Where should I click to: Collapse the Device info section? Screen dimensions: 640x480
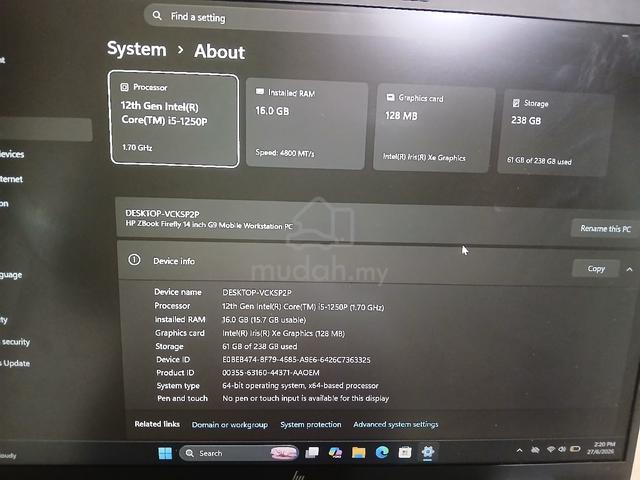pos(629,269)
